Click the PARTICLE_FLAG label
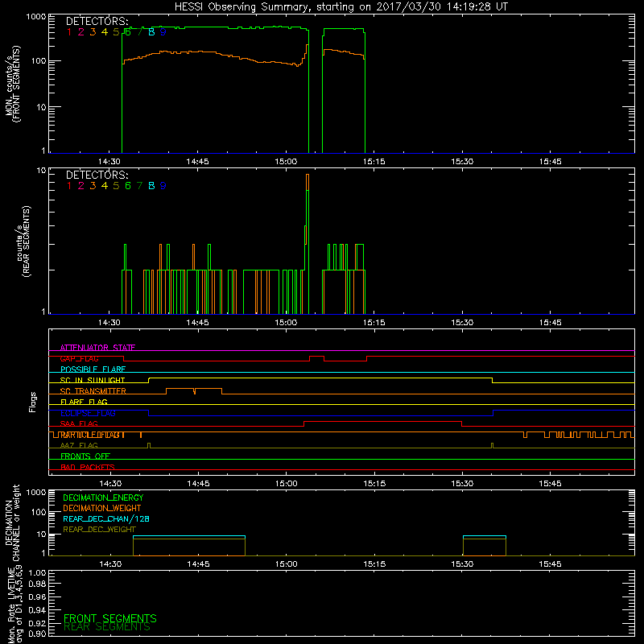This screenshot has height=644, width=644. click(x=93, y=435)
